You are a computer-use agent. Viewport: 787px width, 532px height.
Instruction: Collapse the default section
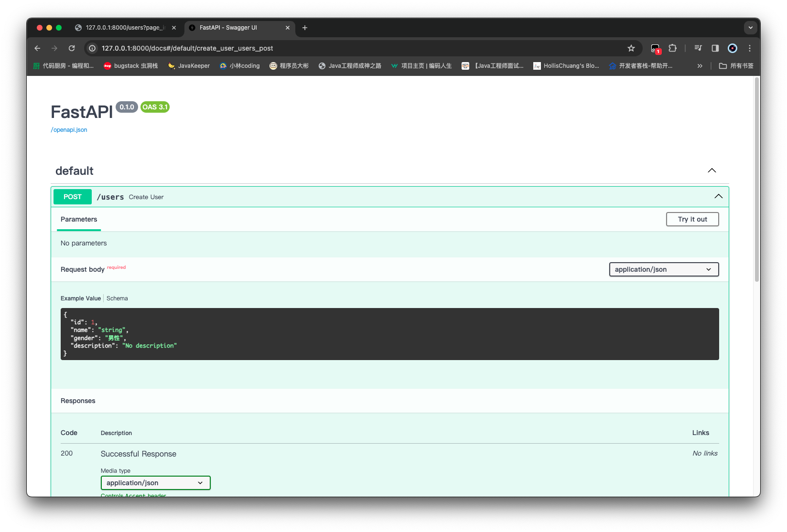tap(712, 170)
